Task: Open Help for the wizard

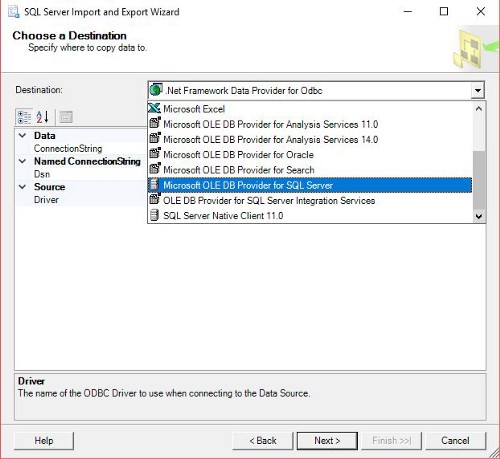Action: coord(44,441)
